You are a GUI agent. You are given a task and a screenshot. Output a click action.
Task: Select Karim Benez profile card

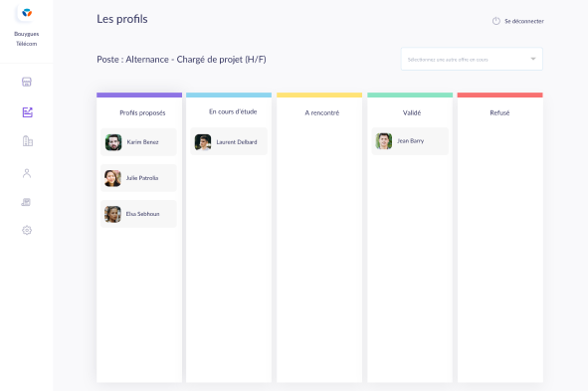tap(138, 142)
